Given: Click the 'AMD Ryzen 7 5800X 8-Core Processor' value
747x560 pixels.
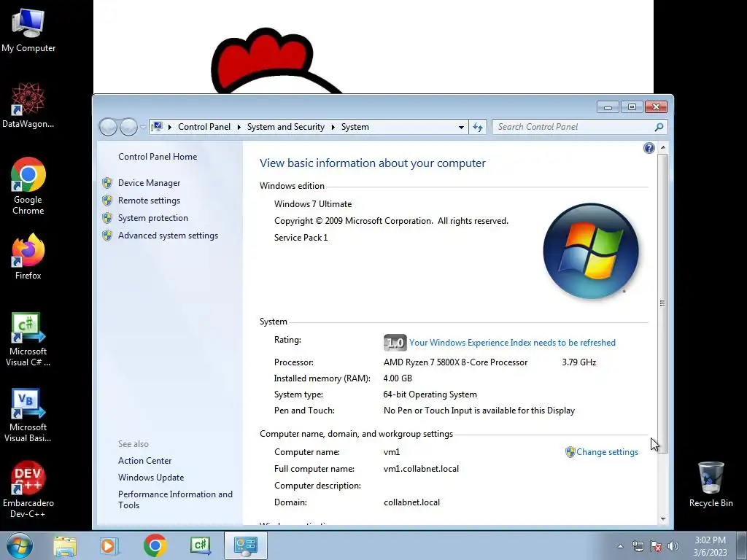Looking at the screenshot, I should [x=455, y=362].
